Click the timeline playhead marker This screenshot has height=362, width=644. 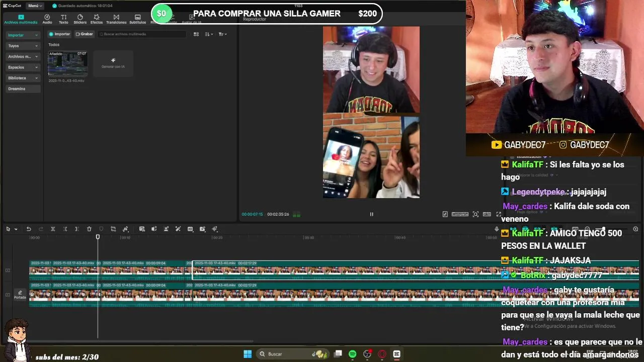tap(98, 237)
